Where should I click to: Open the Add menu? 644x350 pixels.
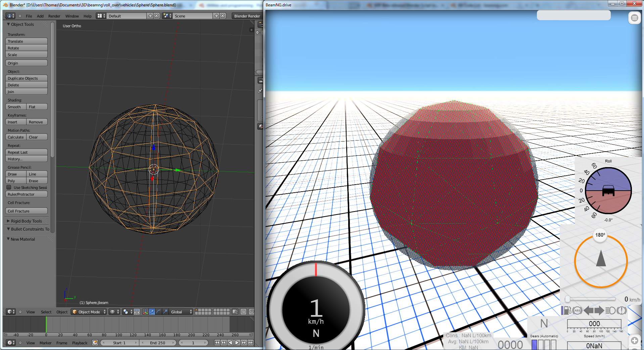(x=40, y=16)
